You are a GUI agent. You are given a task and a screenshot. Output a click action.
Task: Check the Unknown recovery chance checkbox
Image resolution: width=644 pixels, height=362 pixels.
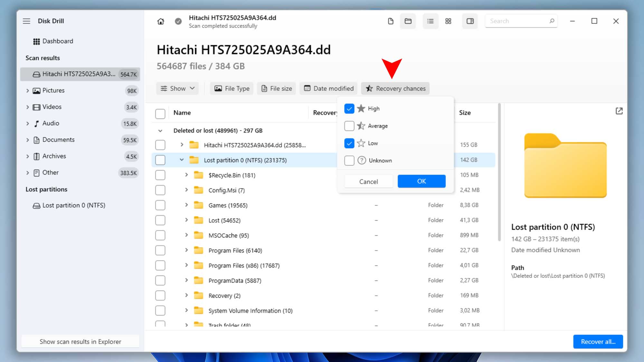pos(349,161)
